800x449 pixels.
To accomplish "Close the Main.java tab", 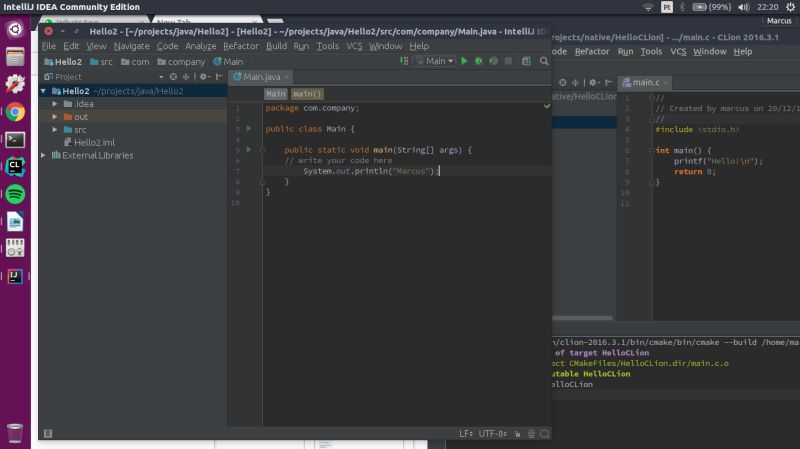I will point(287,77).
